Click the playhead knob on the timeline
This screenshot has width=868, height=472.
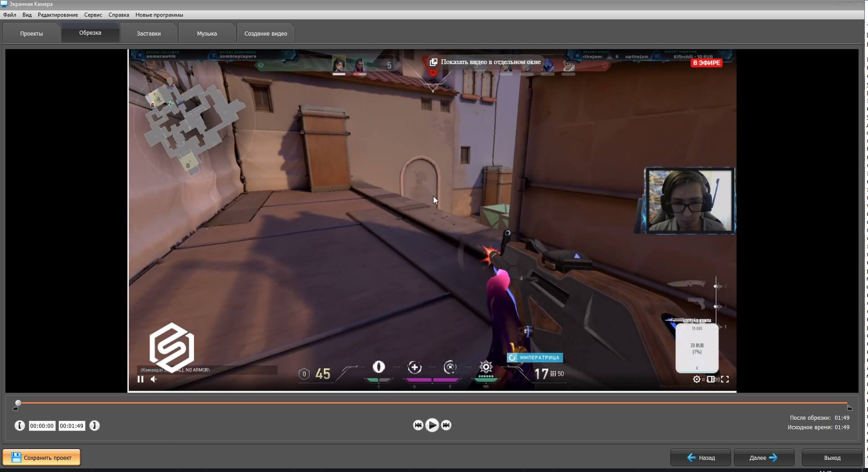[x=18, y=403]
